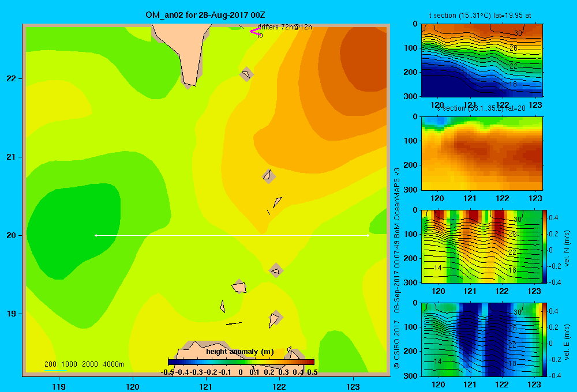Click the 's section (33.1..35.2) lat=20' title
577x392 pixels.
481,108
